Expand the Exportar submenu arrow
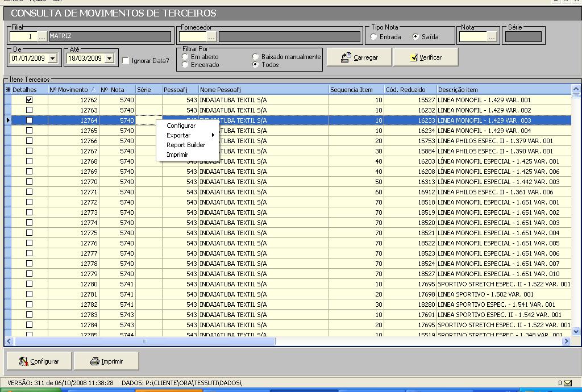Image resolution: width=582 pixels, height=392 pixels. [213, 135]
